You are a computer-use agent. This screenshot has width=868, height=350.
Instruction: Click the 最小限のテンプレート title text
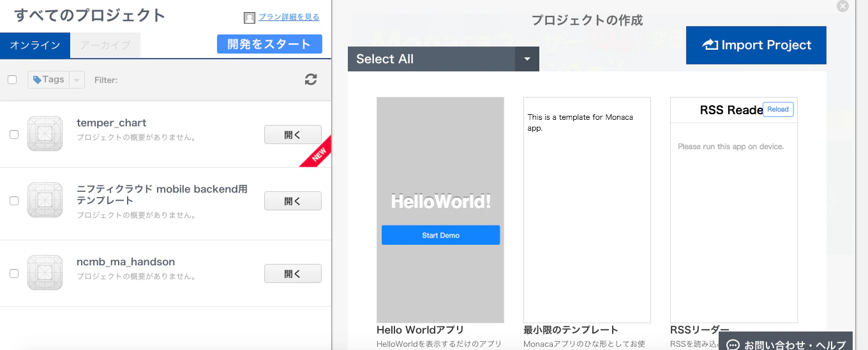click(571, 330)
